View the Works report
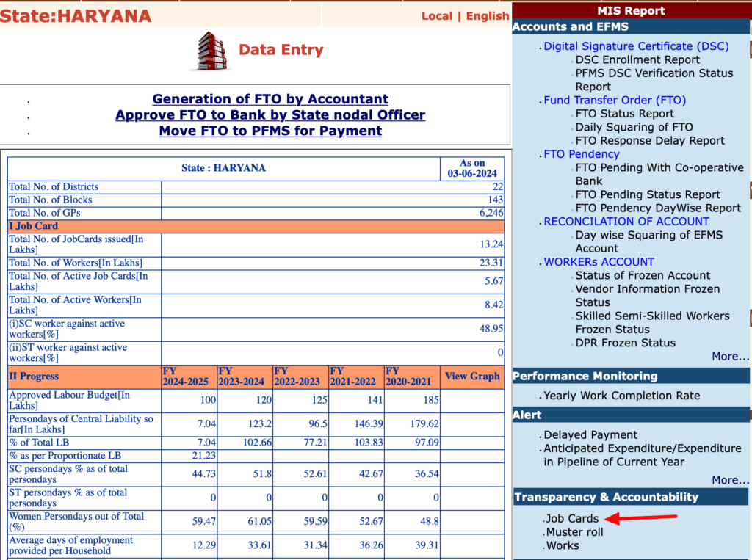Image resolution: width=752 pixels, height=560 pixels. click(x=564, y=545)
